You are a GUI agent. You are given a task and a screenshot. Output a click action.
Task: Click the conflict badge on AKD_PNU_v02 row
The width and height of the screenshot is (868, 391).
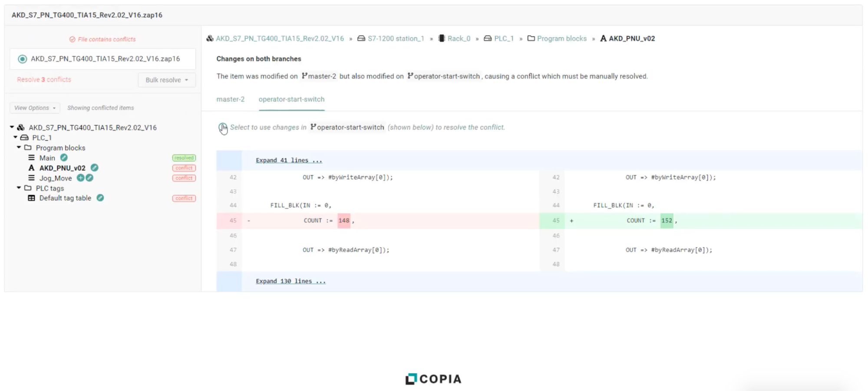point(184,168)
